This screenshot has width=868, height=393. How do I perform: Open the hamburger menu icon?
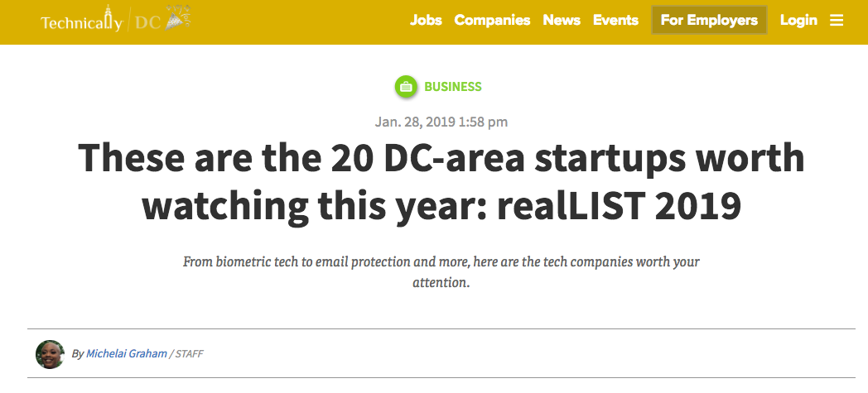837,21
